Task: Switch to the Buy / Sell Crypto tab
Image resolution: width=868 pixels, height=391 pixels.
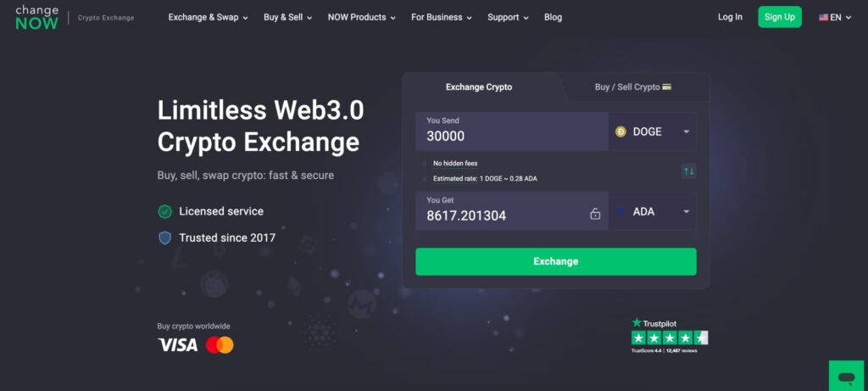Action: click(633, 87)
